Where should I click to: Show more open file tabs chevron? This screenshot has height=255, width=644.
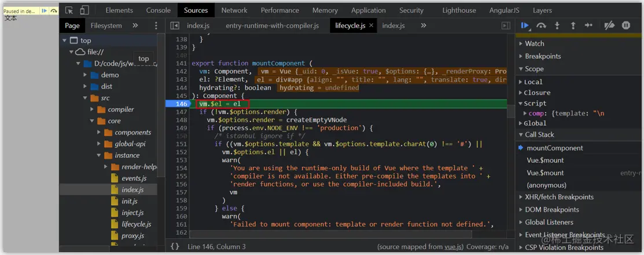coord(424,25)
